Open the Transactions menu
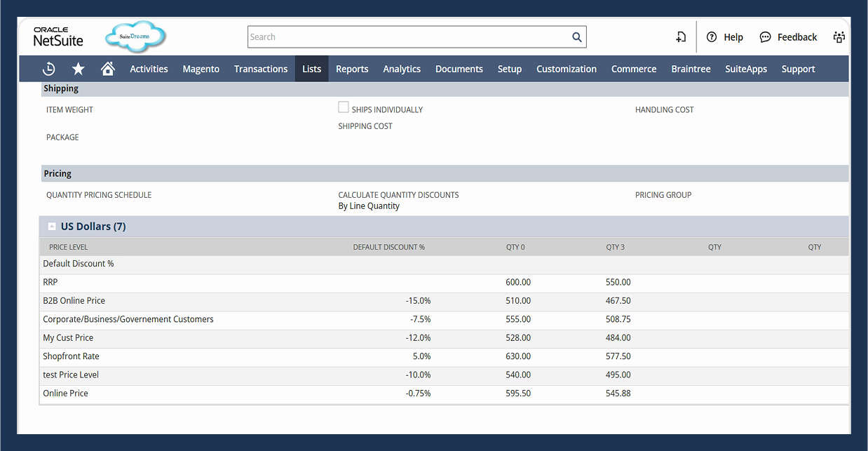The height and width of the screenshot is (451, 868). (260, 69)
